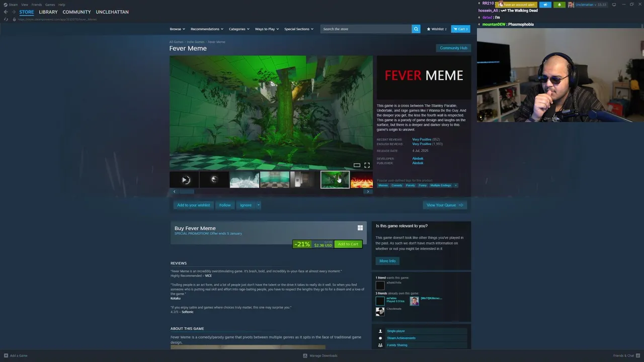The height and width of the screenshot is (362, 644).
Task: Open the Help menu
Action: pos(61,5)
